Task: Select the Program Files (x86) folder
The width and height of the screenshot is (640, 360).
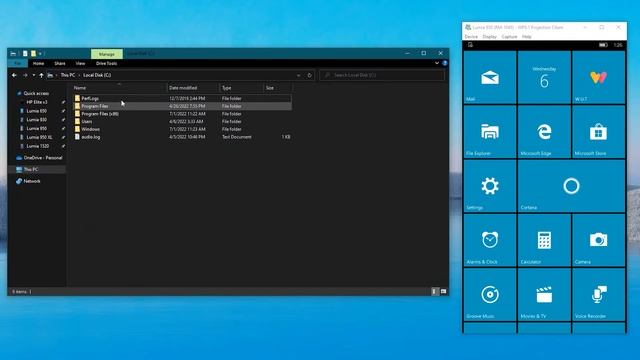Action: tap(100, 114)
